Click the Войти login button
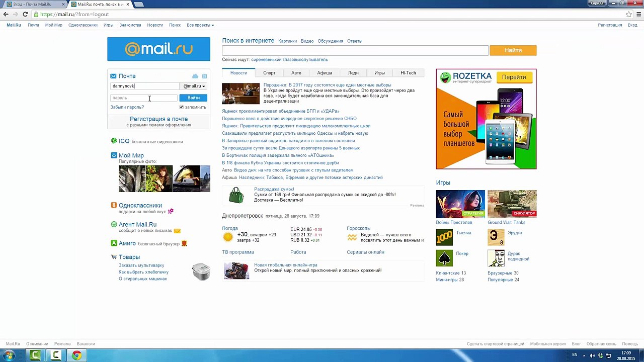644x362 pixels. tap(193, 98)
